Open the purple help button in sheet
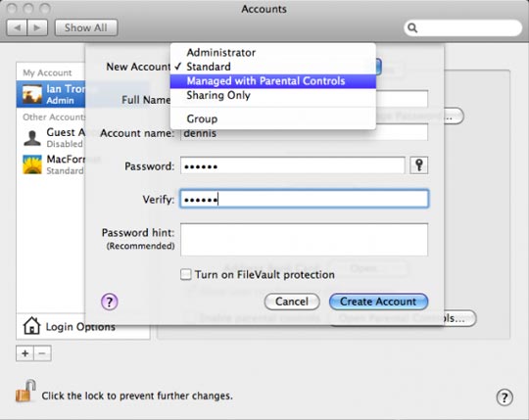The height and width of the screenshot is (420, 529). pyautogui.click(x=110, y=302)
